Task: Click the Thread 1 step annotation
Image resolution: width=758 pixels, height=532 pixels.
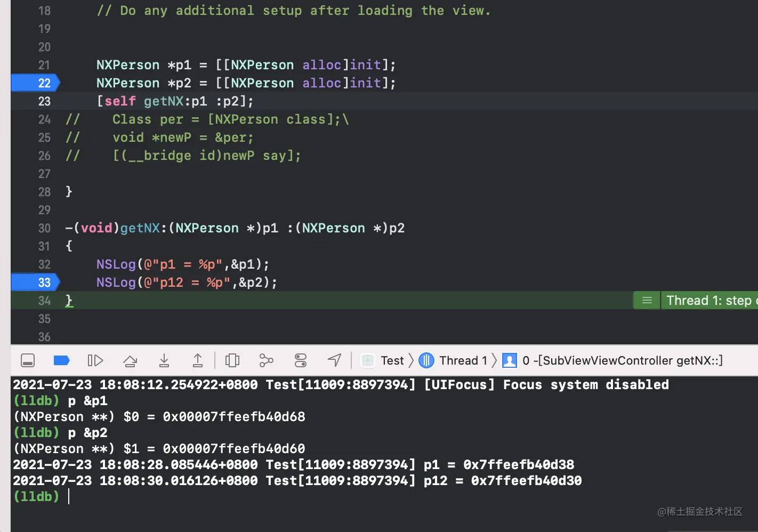Action: [709, 301]
